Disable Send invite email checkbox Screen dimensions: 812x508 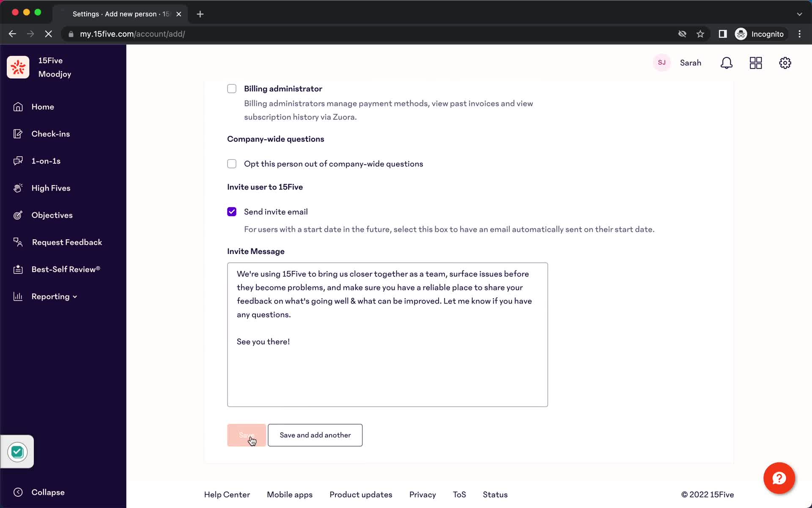(231, 211)
